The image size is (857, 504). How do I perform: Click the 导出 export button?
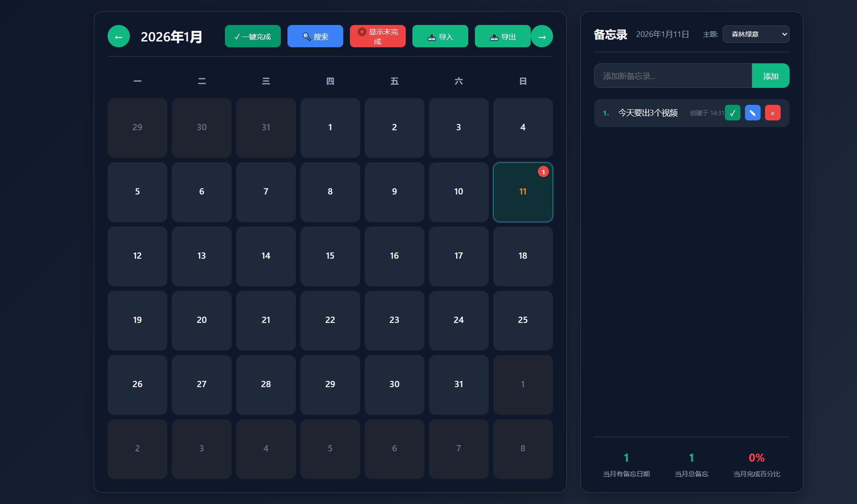503,37
